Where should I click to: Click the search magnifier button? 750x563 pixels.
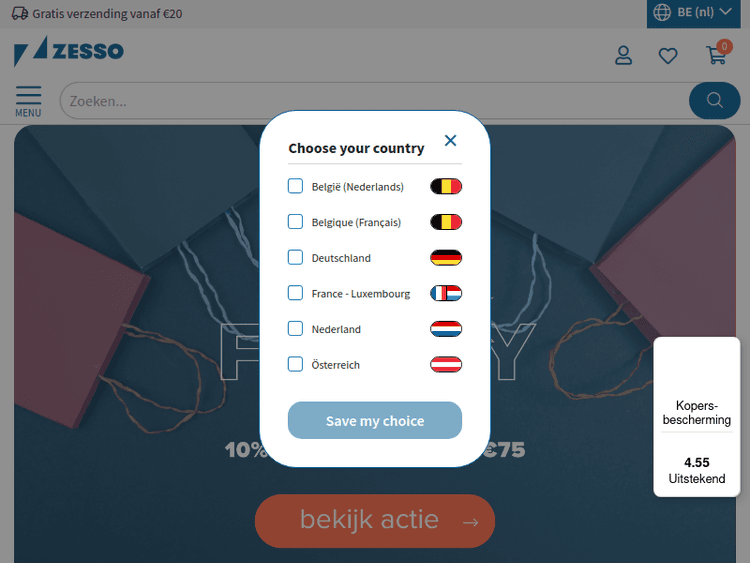(x=715, y=100)
